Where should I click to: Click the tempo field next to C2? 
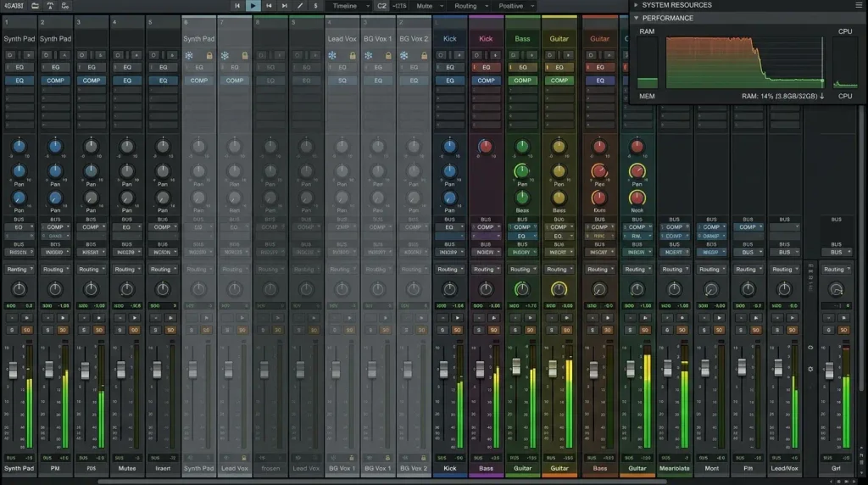pos(400,6)
